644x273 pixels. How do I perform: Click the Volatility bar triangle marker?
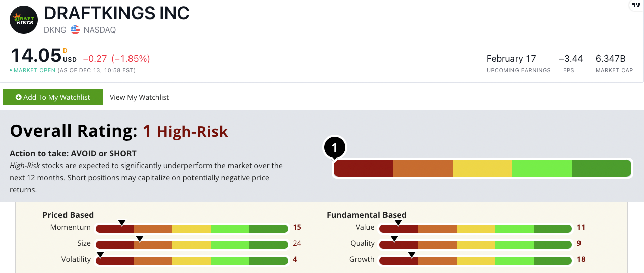tap(100, 254)
